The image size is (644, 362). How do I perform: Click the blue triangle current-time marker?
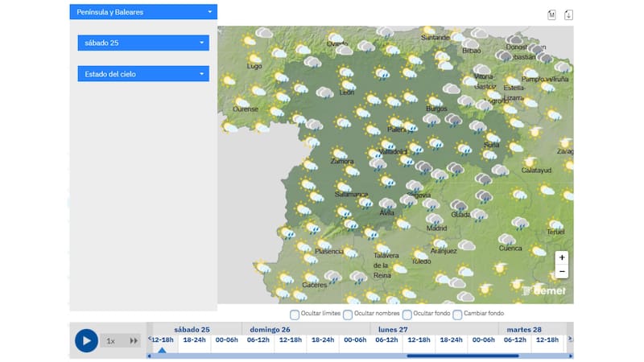tap(163, 350)
